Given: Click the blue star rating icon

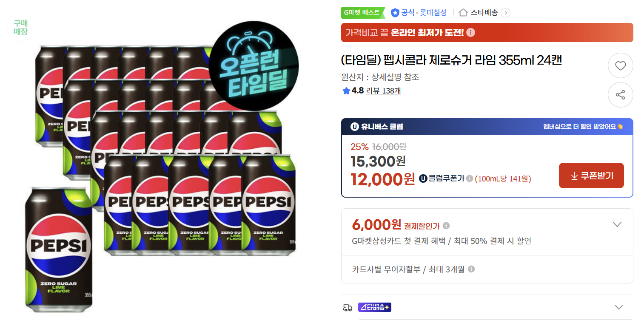Looking at the screenshot, I should click(x=346, y=91).
